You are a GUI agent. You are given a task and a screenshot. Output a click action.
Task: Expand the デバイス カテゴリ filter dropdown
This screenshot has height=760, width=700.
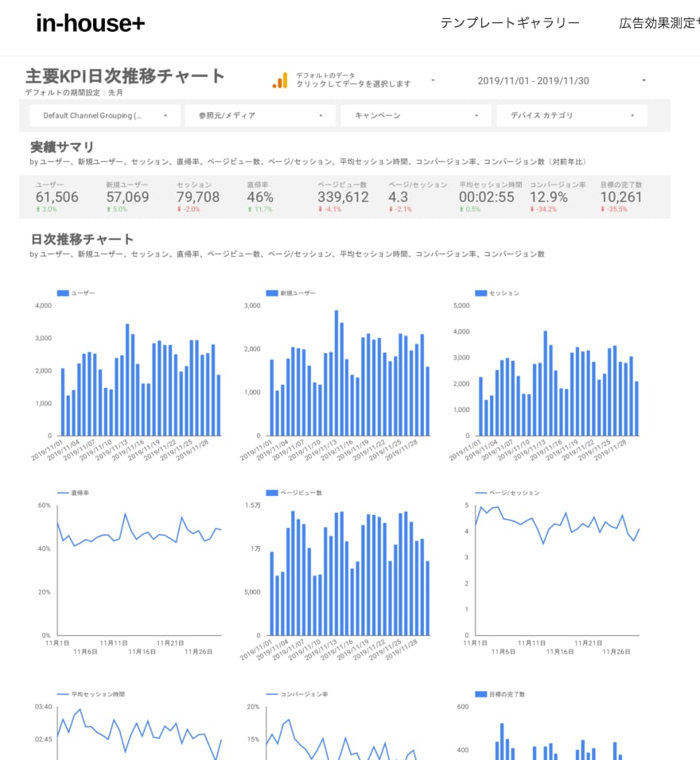tap(571, 115)
